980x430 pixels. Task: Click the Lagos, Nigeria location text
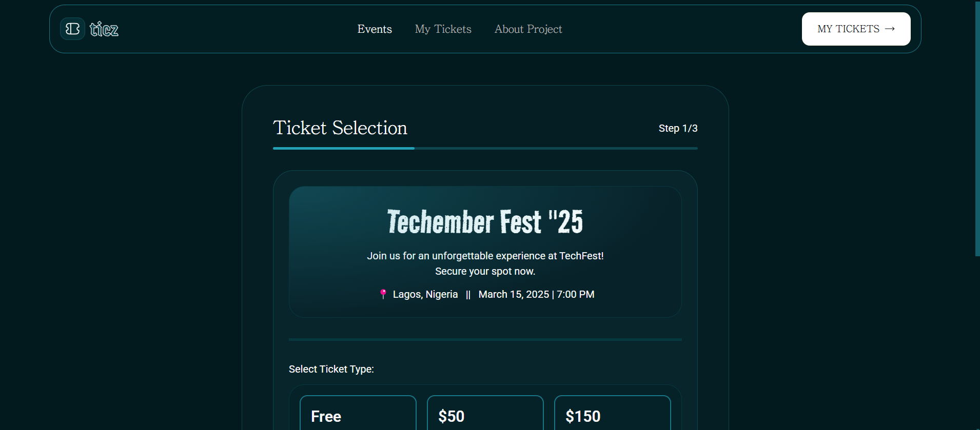click(425, 294)
